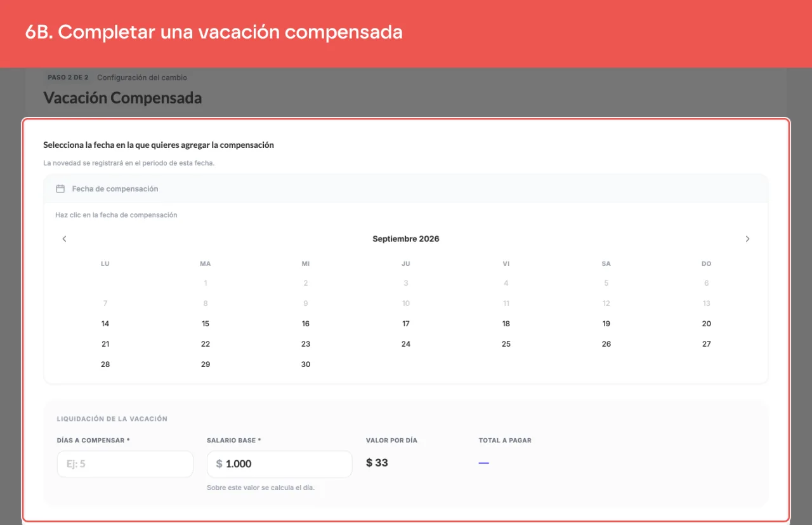This screenshot has height=525, width=812.
Task: Pick day 25 on the calendar
Action: (506, 344)
